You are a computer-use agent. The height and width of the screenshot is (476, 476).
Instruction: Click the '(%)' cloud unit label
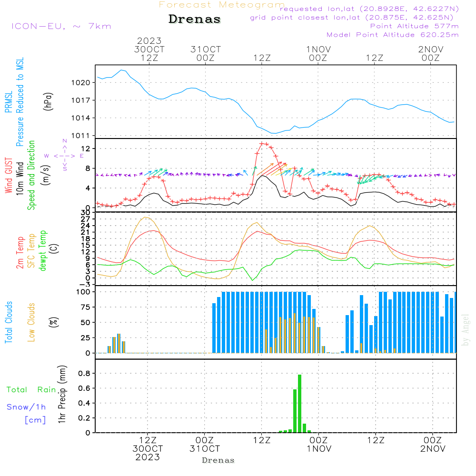[x=54, y=322]
